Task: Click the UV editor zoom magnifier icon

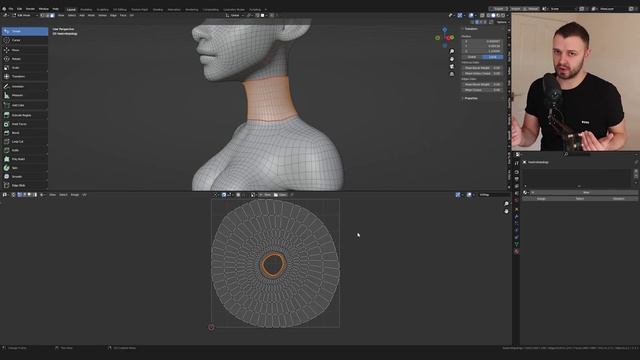Action: (507, 204)
